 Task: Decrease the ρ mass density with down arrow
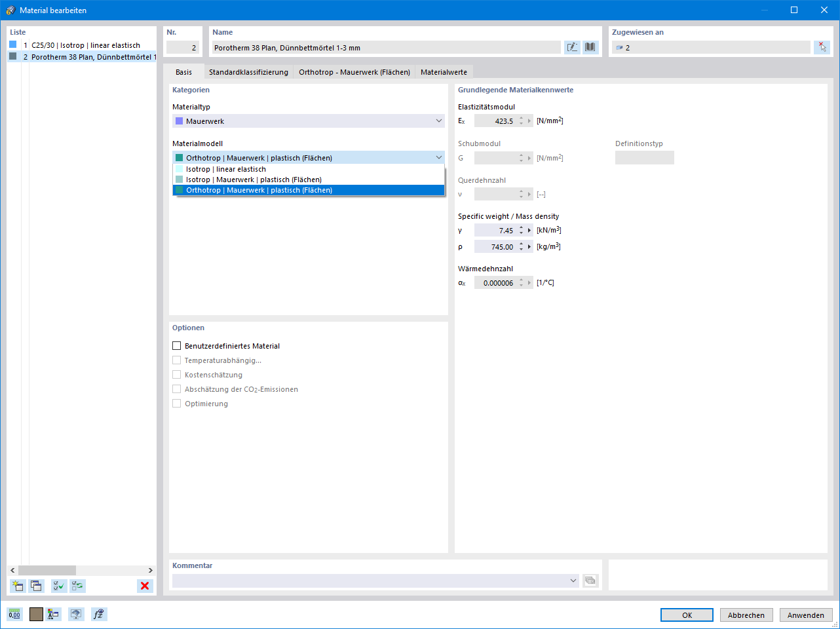click(522, 250)
